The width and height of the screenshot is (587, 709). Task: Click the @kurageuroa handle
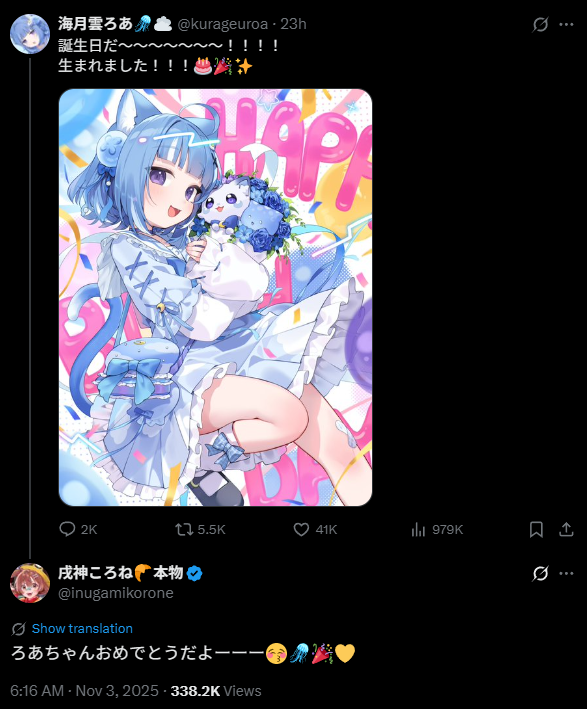pos(222,24)
